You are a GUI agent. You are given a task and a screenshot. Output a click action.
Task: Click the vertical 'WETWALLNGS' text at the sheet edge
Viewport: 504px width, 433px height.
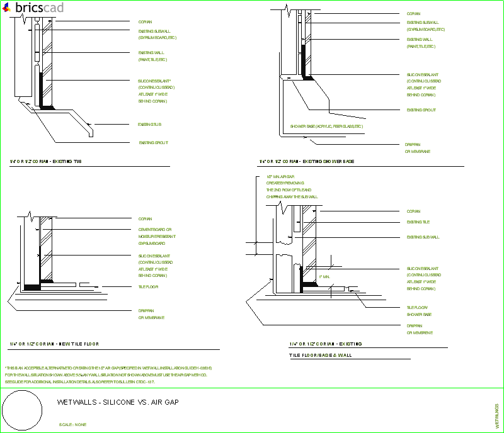click(497, 416)
